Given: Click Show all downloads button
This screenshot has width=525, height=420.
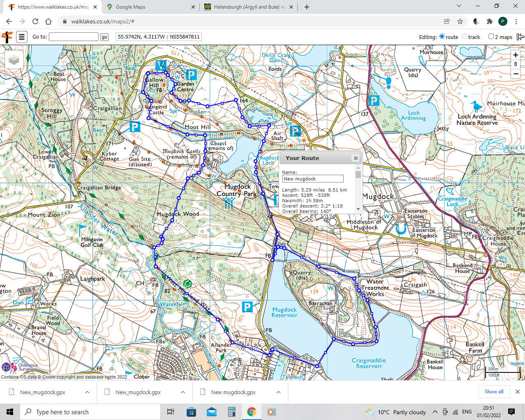Looking at the screenshot, I should click(x=494, y=392).
